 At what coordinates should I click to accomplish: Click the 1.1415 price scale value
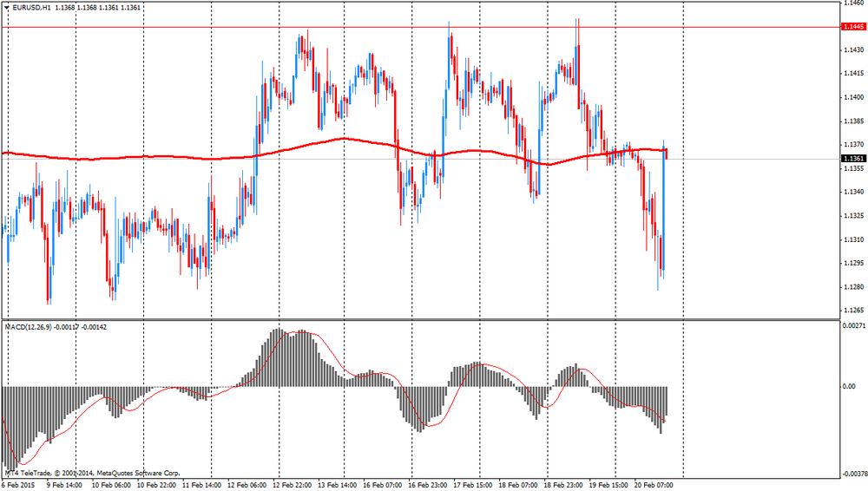click(853, 73)
